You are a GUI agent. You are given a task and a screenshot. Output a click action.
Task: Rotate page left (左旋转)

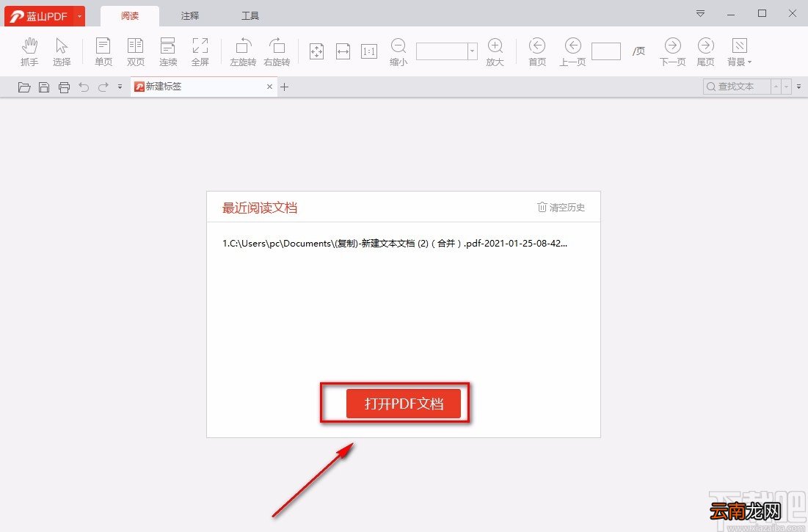tap(243, 51)
